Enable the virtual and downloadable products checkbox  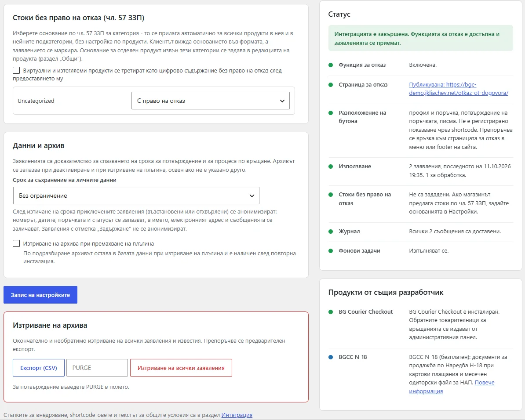tap(16, 70)
